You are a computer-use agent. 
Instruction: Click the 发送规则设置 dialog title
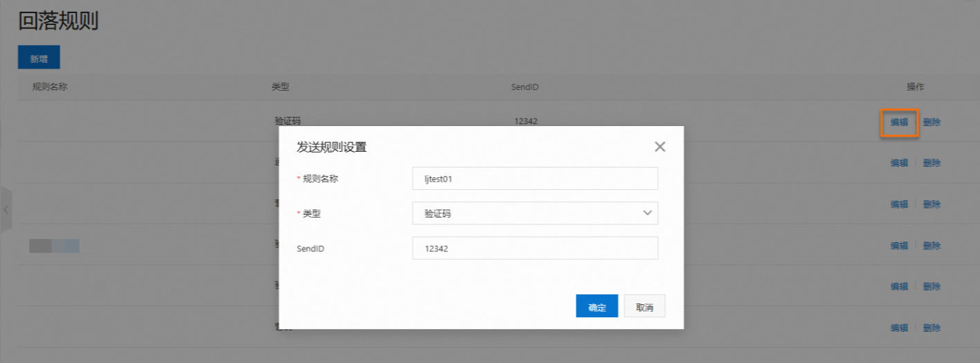click(x=332, y=147)
